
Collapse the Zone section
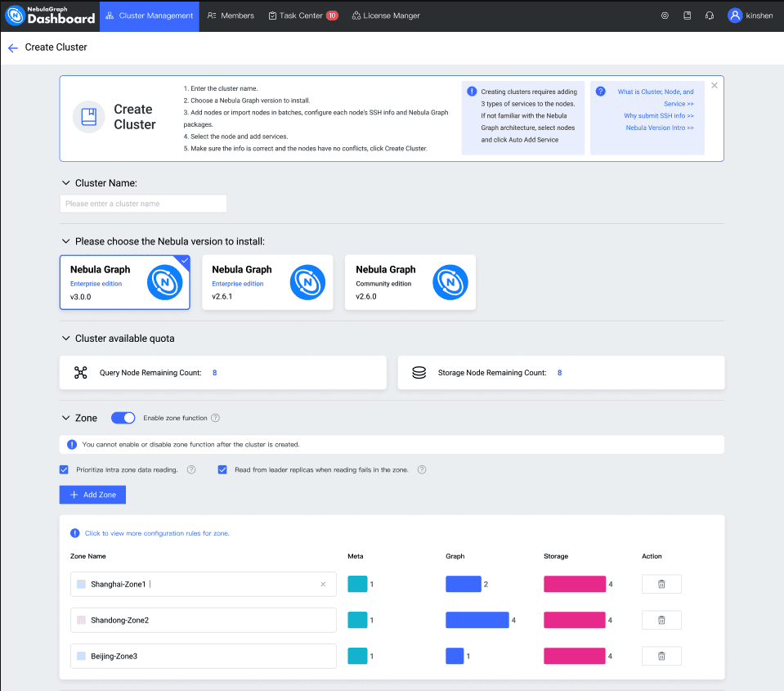point(65,418)
